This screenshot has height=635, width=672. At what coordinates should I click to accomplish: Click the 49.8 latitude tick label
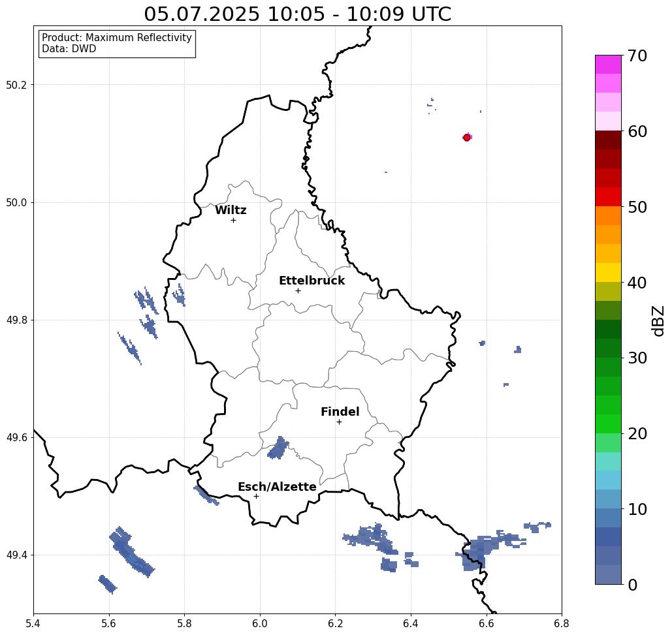pyautogui.click(x=16, y=320)
